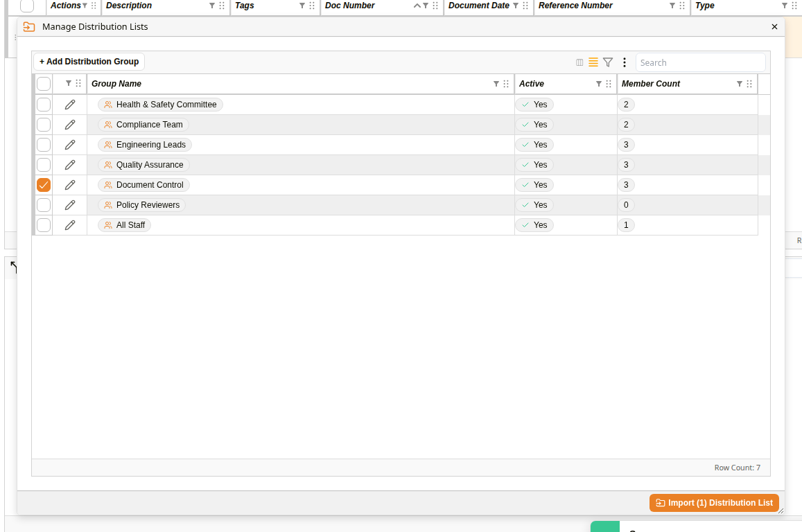The height and width of the screenshot is (532, 802).
Task: Select the Engineering Leads checkbox
Action: 44,145
